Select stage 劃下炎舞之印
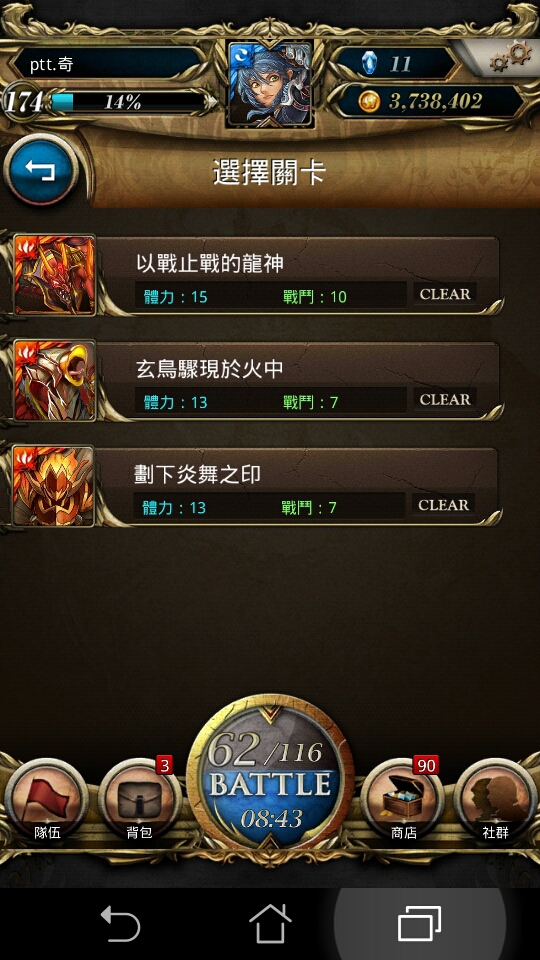 pos(256,486)
